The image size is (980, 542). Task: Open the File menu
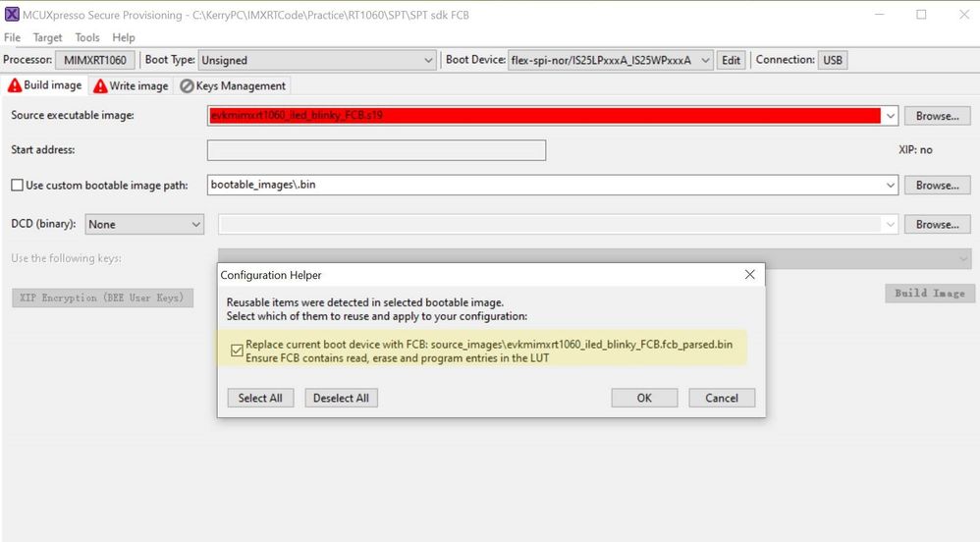(12, 37)
